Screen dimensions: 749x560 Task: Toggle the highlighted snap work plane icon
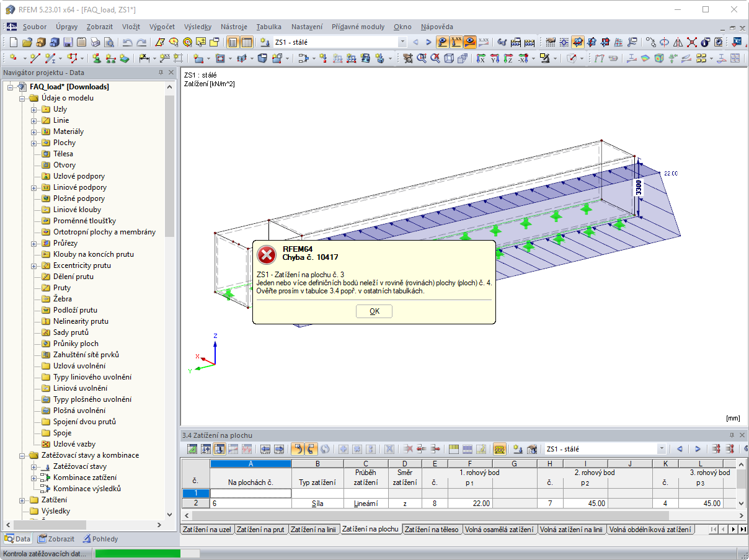578,42
